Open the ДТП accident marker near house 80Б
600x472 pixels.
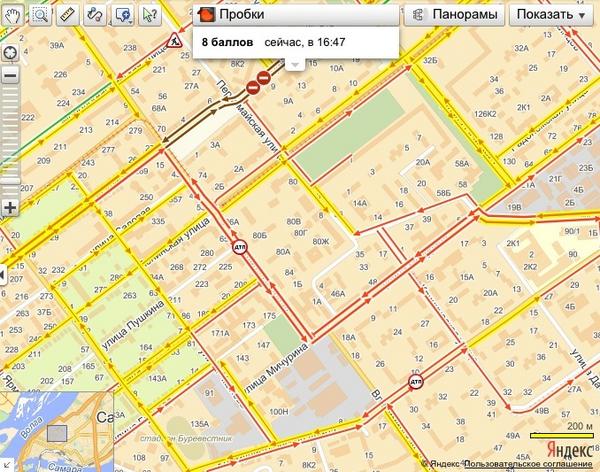240,247
